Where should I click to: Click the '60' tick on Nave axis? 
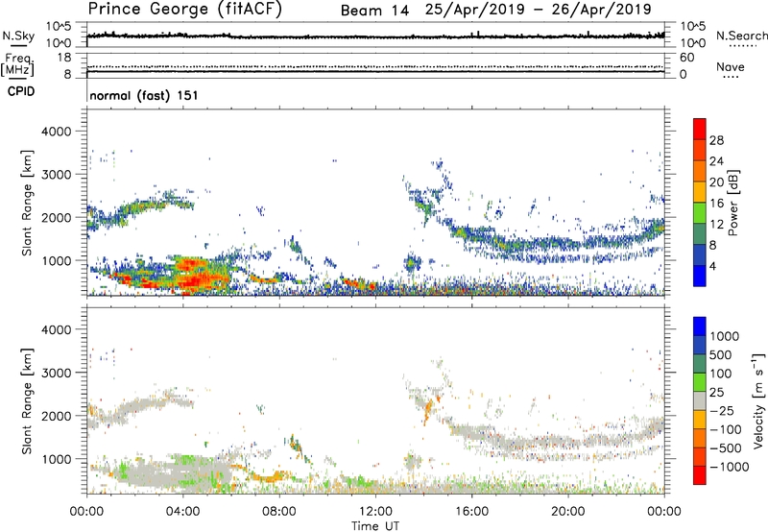point(686,58)
